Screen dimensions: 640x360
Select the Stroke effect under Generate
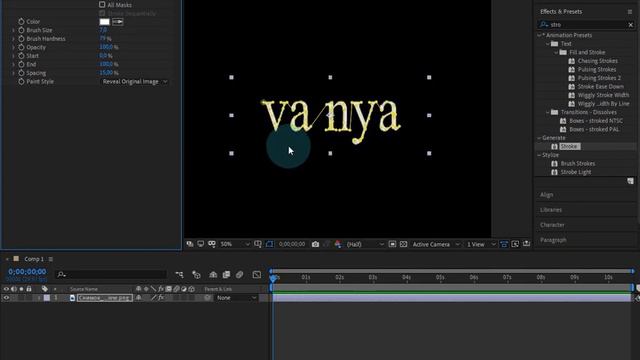pyautogui.click(x=569, y=147)
